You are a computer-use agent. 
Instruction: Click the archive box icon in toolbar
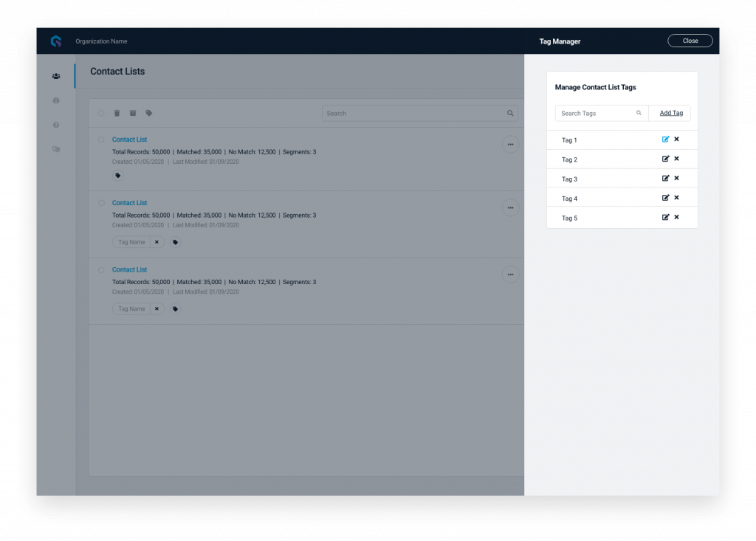(133, 113)
